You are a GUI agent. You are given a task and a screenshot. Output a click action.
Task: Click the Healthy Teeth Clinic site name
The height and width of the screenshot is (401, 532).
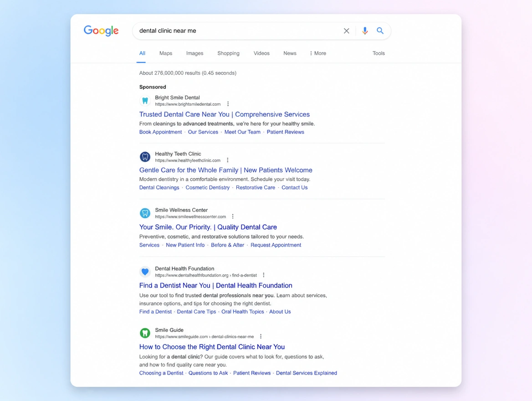tap(178, 154)
